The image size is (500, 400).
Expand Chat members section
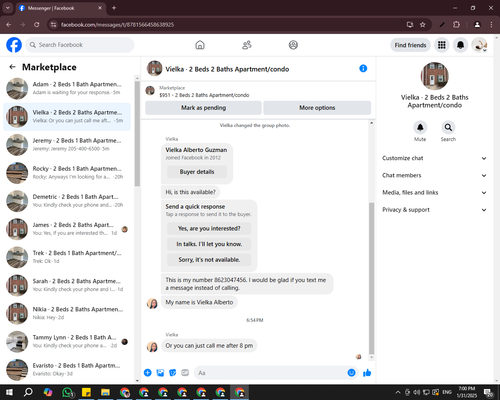pyautogui.click(x=434, y=175)
